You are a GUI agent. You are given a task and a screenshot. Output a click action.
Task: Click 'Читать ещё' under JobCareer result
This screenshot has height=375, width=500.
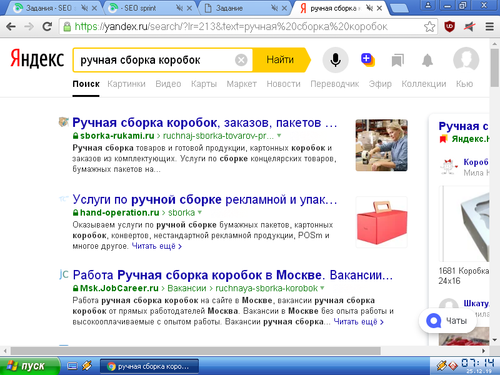point(359,322)
